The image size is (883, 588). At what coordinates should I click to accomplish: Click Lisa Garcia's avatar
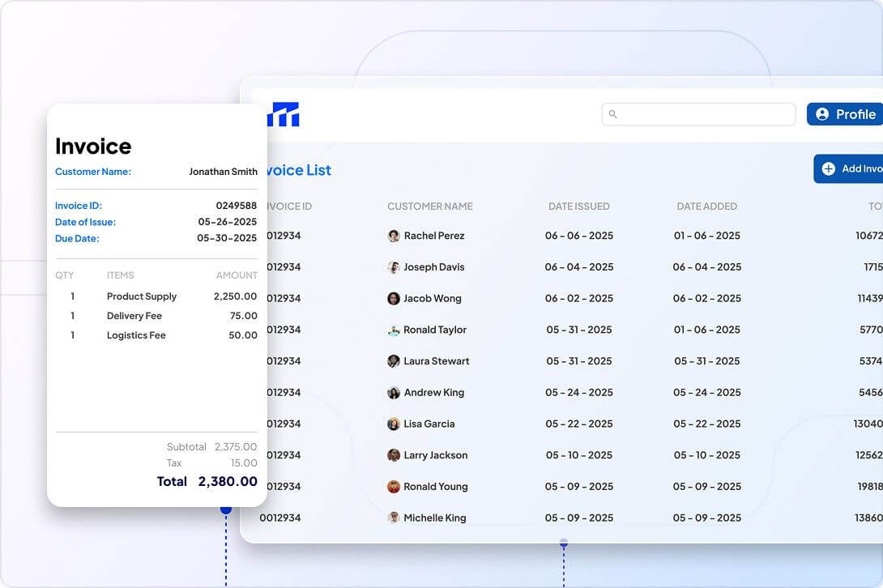coord(394,424)
